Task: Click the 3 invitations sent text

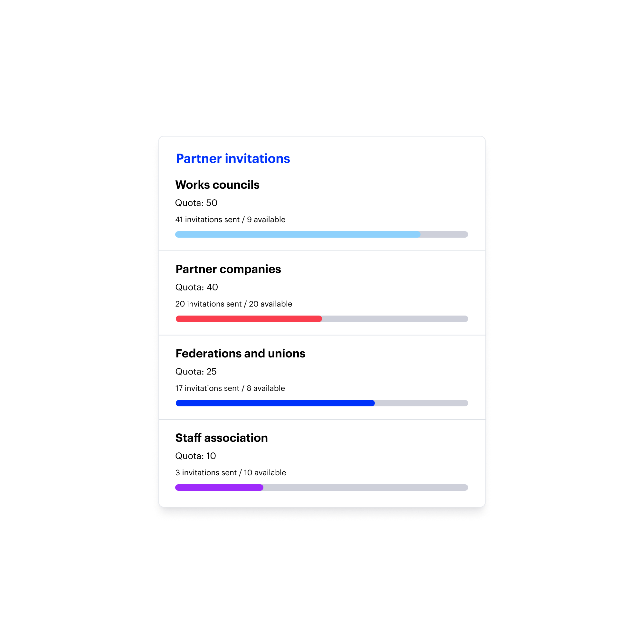Action: [x=206, y=473]
